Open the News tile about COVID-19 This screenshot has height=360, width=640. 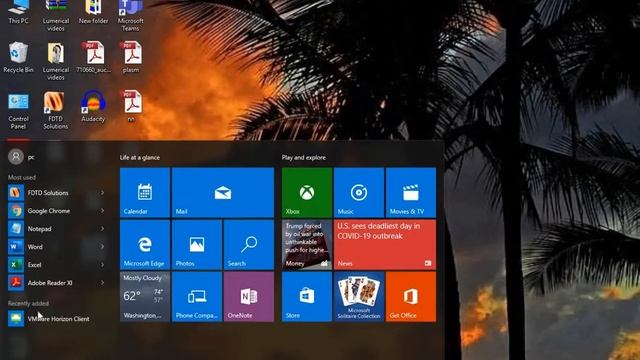(x=385, y=244)
